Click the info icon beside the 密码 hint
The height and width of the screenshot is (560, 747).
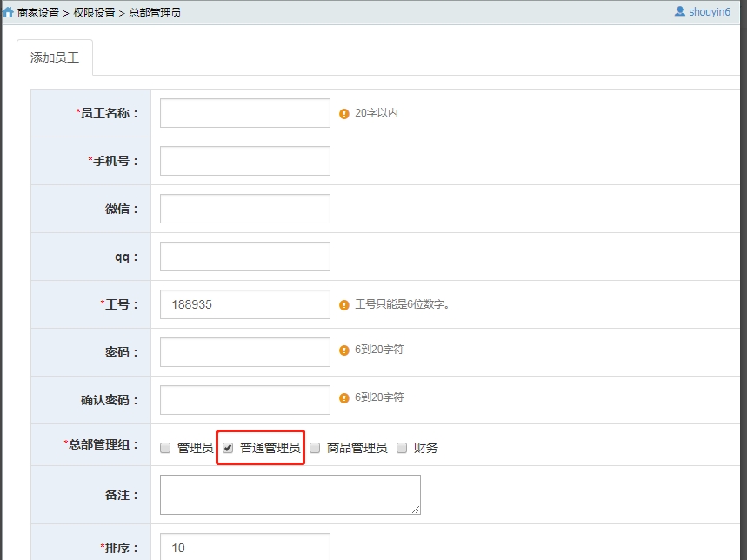pyautogui.click(x=344, y=350)
